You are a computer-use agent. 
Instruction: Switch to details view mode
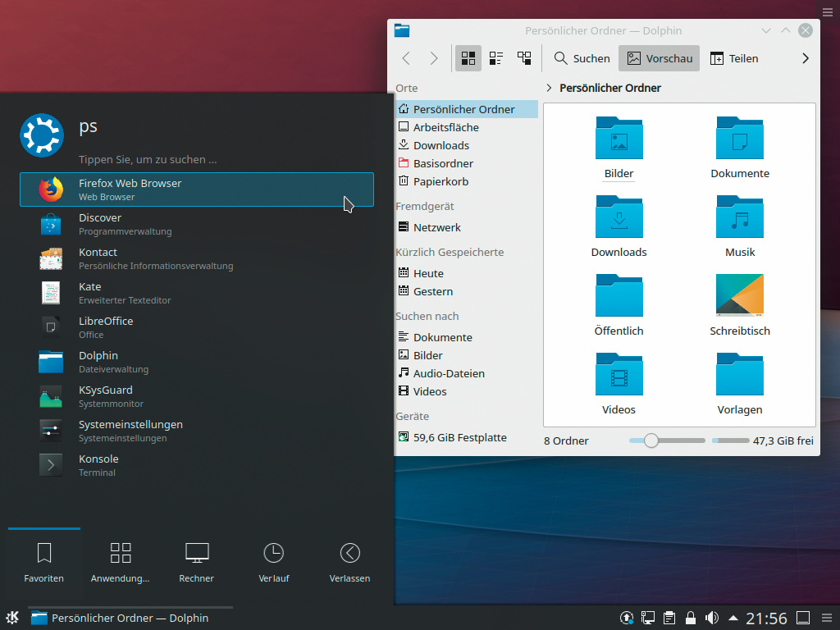tap(524, 58)
